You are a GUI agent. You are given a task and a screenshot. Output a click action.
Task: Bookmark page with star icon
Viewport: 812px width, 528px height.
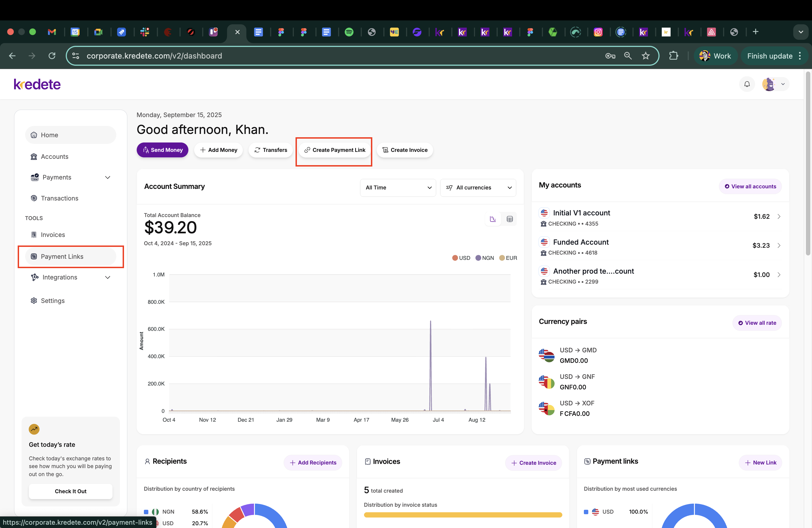645,56
